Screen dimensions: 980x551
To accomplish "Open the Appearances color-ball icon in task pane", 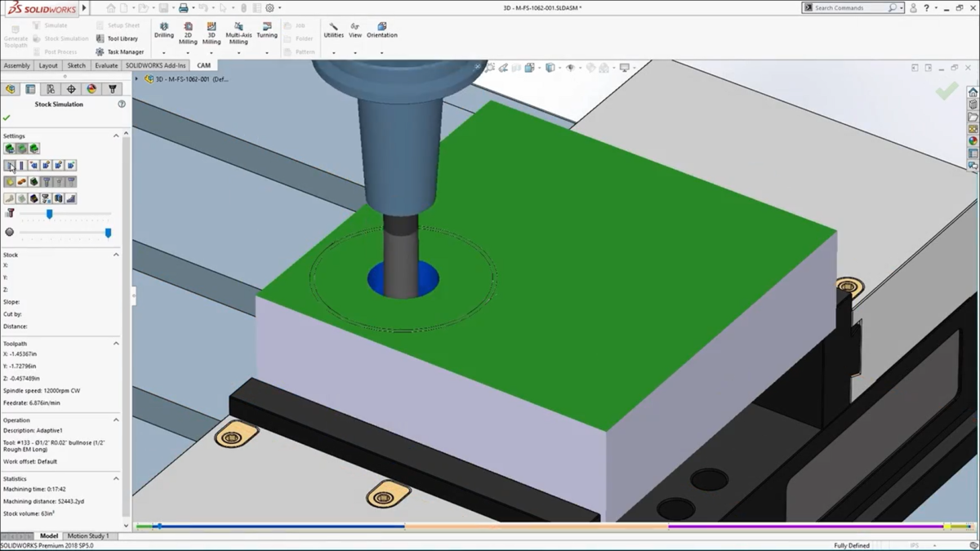I will tap(973, 141).
